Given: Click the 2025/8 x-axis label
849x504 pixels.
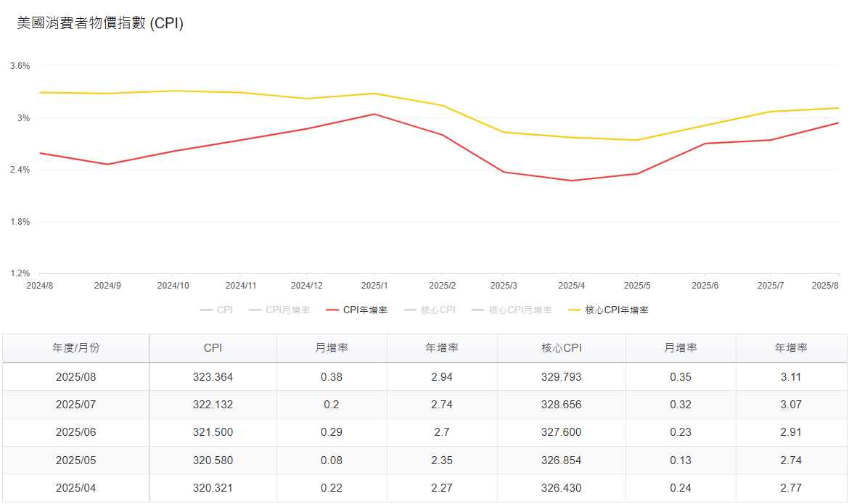Looking at the screenshot, I should tap(825, 286).
